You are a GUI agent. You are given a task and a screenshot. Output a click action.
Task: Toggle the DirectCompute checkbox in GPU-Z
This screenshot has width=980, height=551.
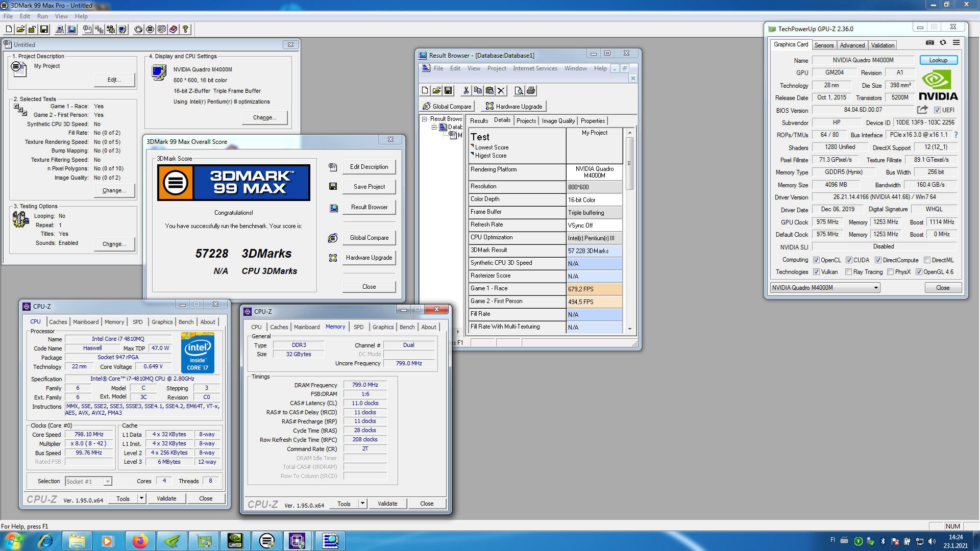[x=878, y=260]
